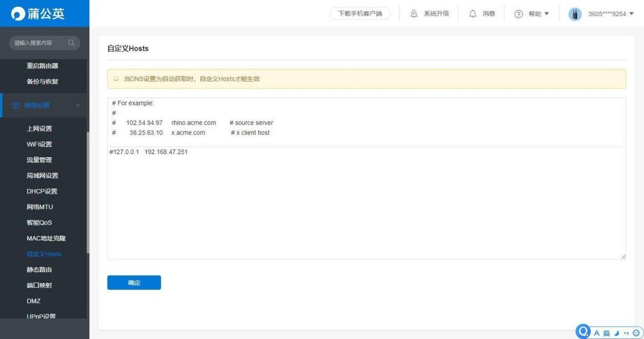Open notifications via the bell icon
The width and height of the screenshot is (644, 339).
(473, 14)
